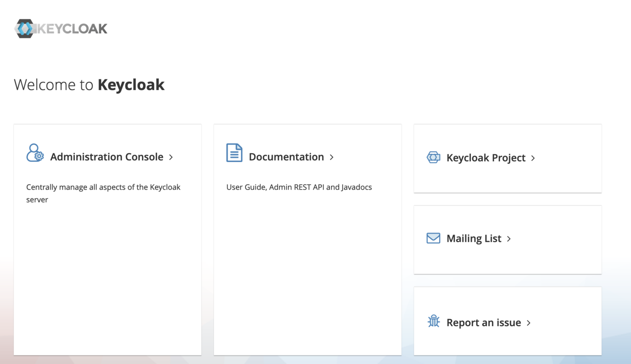Visit the Keycloak Project page
The width and height of the screenshot is (631, 364).
tap(485, 158)
